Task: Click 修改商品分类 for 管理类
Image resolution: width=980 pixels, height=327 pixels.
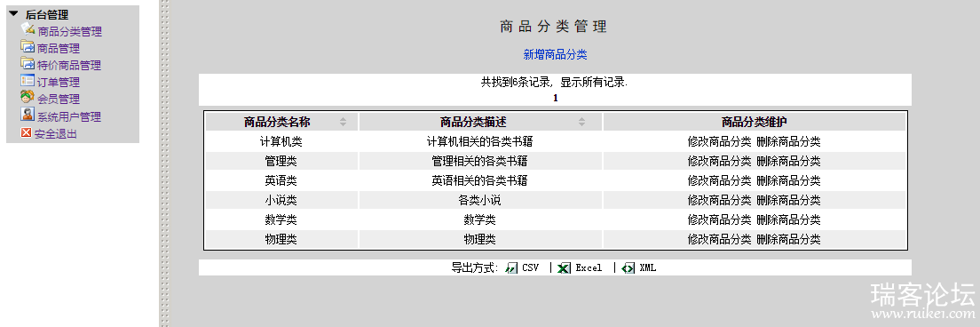Action: [719, 162]
